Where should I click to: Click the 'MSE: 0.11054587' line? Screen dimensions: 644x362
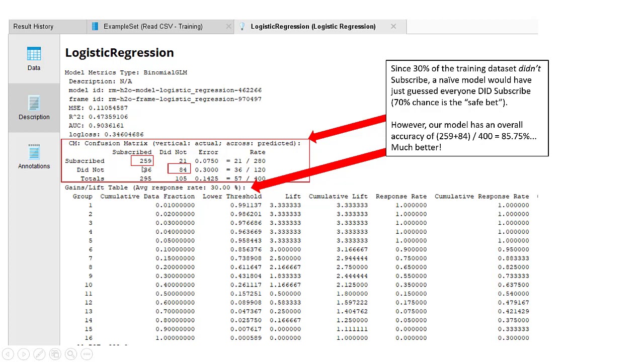98,108
